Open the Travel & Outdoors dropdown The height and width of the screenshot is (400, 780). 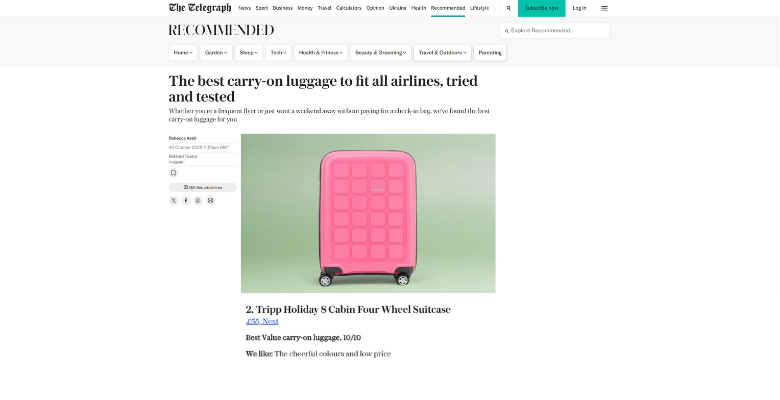click(x=441, y=52)
